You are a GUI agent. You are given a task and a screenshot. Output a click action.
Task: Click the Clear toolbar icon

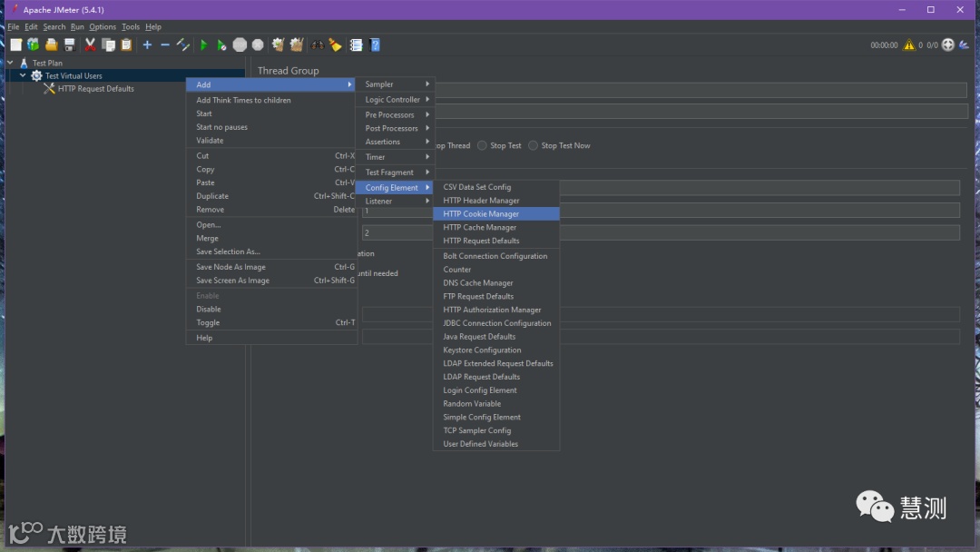click(279, 45)
